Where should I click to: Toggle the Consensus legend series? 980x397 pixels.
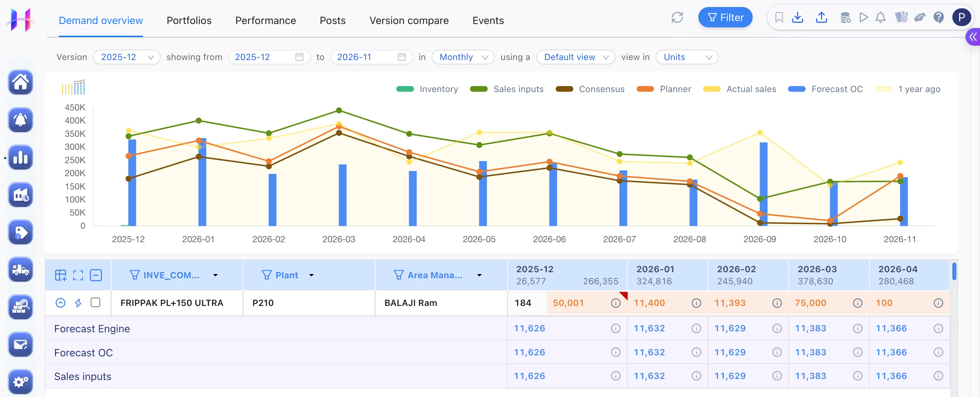(x=590, y=89)
